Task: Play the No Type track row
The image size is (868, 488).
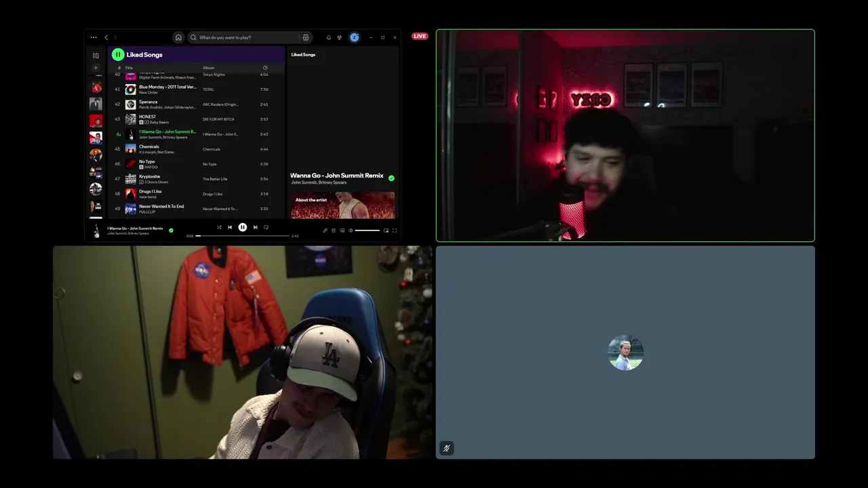Action: click(x=196, y=164)
